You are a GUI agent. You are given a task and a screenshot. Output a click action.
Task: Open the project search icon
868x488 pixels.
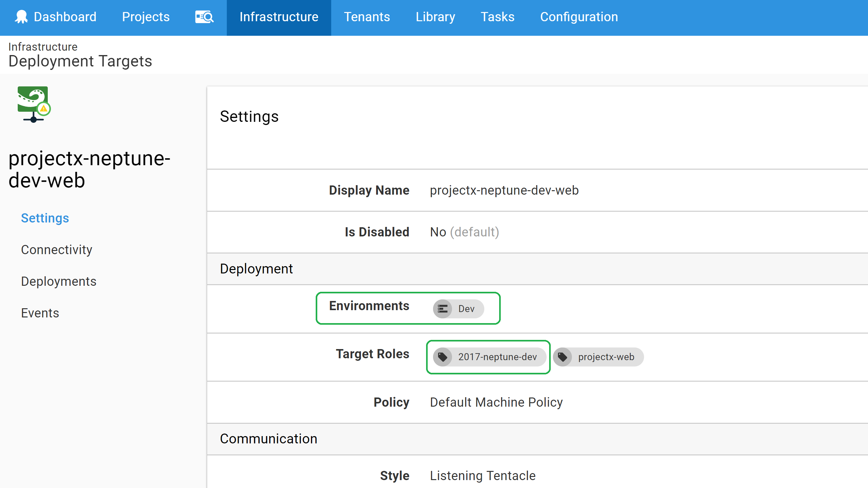[x=204, y=17]
